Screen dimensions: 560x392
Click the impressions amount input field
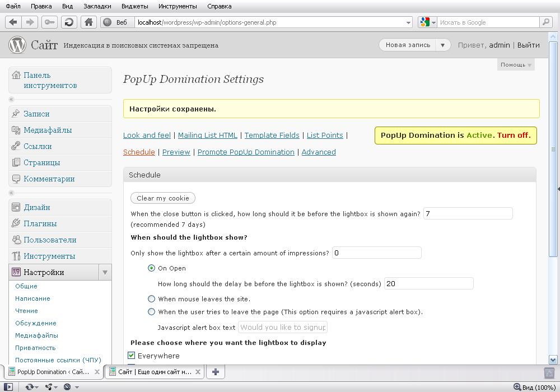click(376, 253)
